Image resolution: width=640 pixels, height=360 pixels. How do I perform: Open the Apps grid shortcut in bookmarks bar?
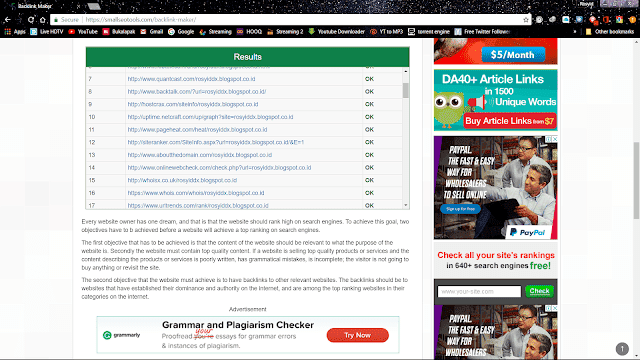point(15,31)
